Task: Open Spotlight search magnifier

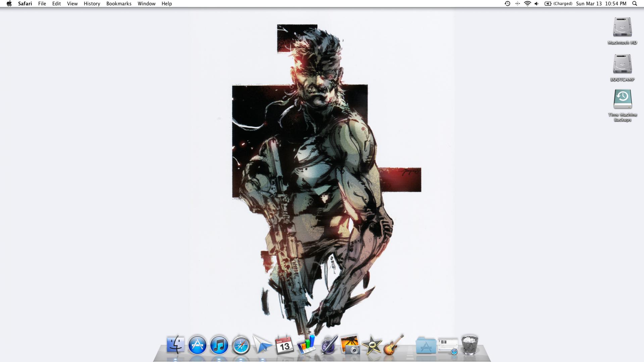Action: (635, 4)
